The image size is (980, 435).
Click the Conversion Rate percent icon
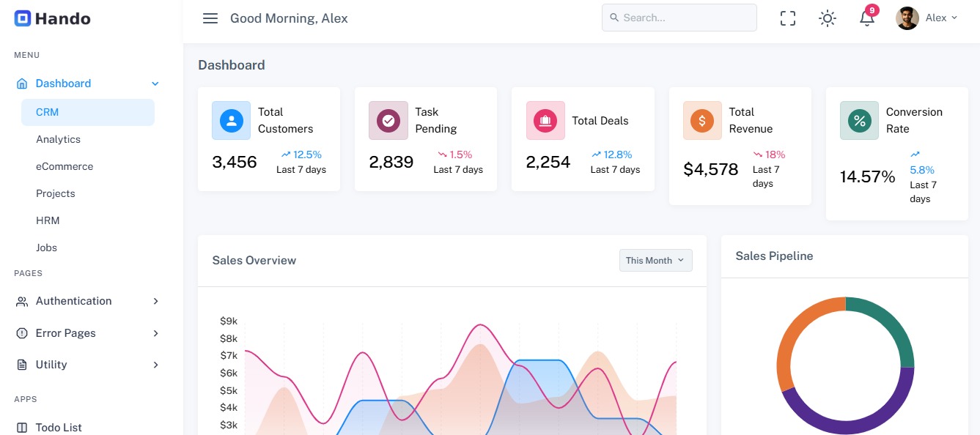click(x=859, y=121)
